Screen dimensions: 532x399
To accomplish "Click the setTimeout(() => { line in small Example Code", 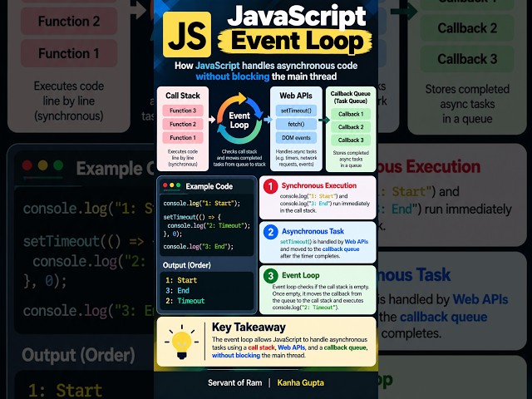I will coord(192,217).
